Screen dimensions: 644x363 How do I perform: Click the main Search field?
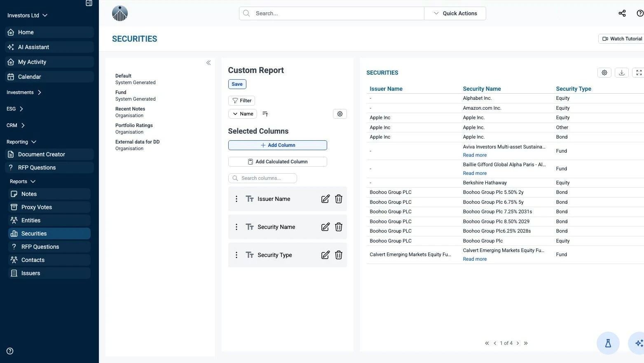(332, 13)
